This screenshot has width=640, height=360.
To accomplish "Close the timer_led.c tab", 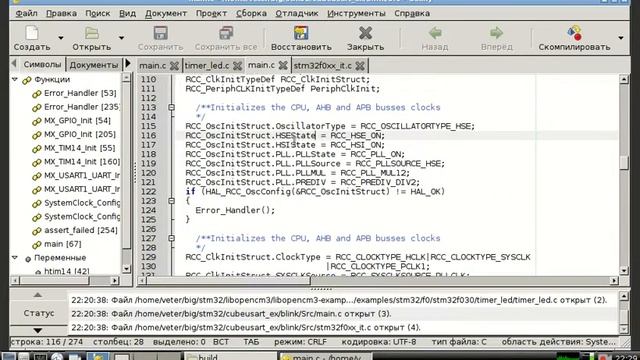I will [x=238, y=65].
